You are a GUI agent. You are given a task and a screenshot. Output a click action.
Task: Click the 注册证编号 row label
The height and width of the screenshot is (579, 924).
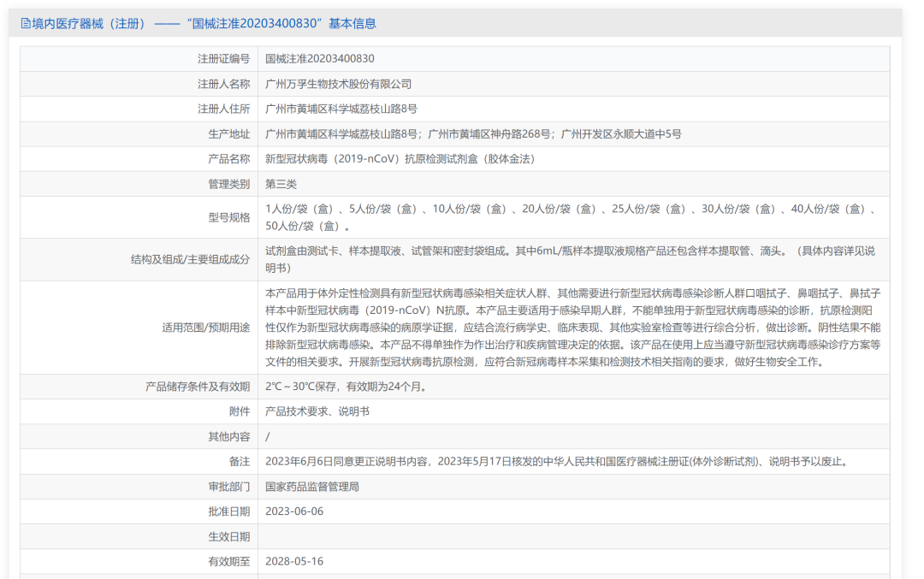tap(223, 59)
